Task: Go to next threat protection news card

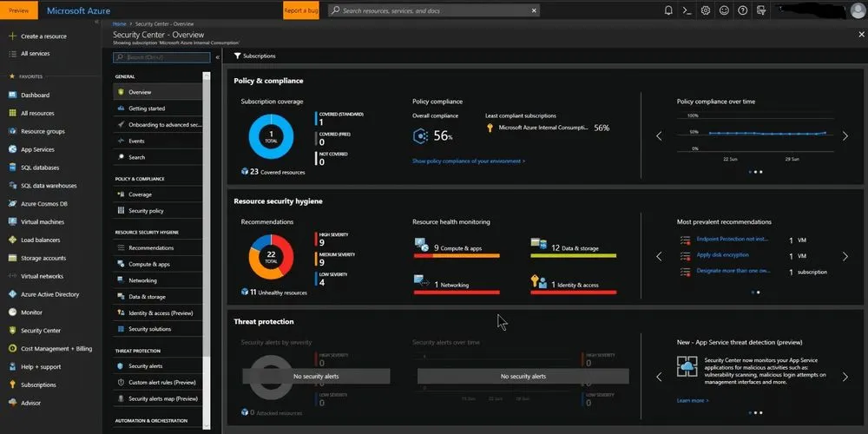Action: tap(845, 377)
